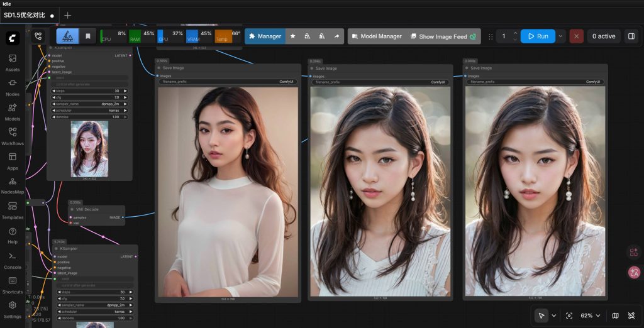The width and height of the screenshot is (644, 328).
Task: Open a new workflow tab
Action: click(x=68, y=15)
